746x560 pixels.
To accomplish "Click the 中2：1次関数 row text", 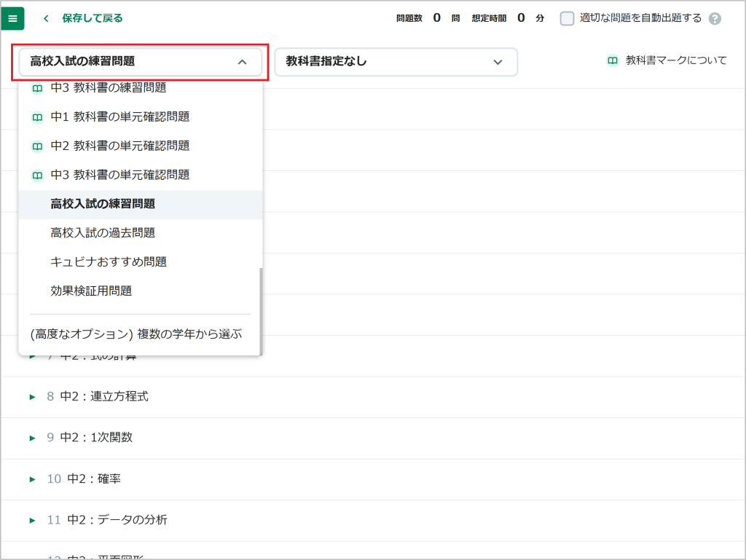I will [x=96, y=438].
